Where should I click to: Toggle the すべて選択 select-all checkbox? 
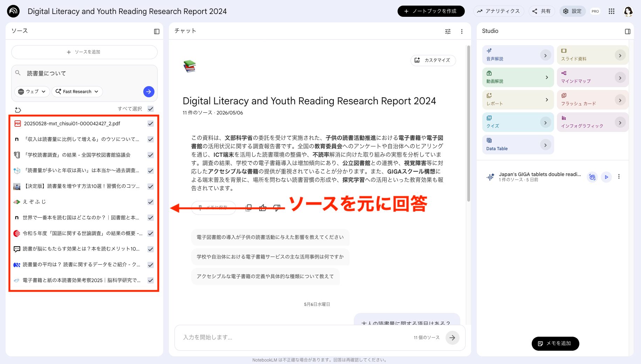(151, 109)
